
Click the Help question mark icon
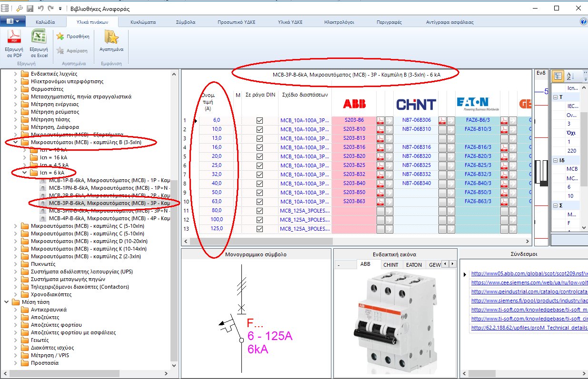(583, 21)
